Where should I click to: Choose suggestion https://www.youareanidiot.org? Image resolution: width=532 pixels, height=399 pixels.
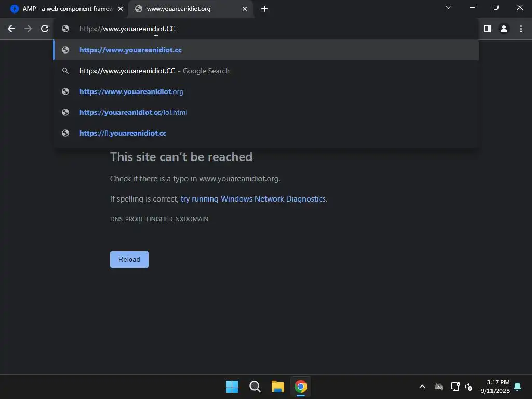[x=266, y=91]
